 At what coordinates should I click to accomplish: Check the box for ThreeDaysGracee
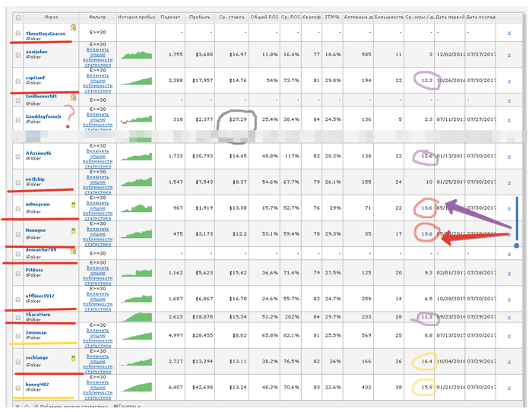(x=18, y=33)
